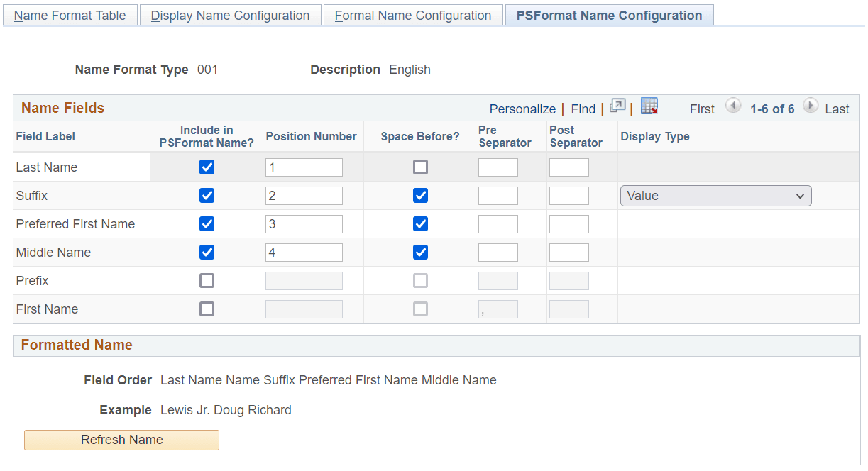Image resolution: width=868 pixels, height=471 pixels.
Task: Jump to the First row link
Action: 702,109
